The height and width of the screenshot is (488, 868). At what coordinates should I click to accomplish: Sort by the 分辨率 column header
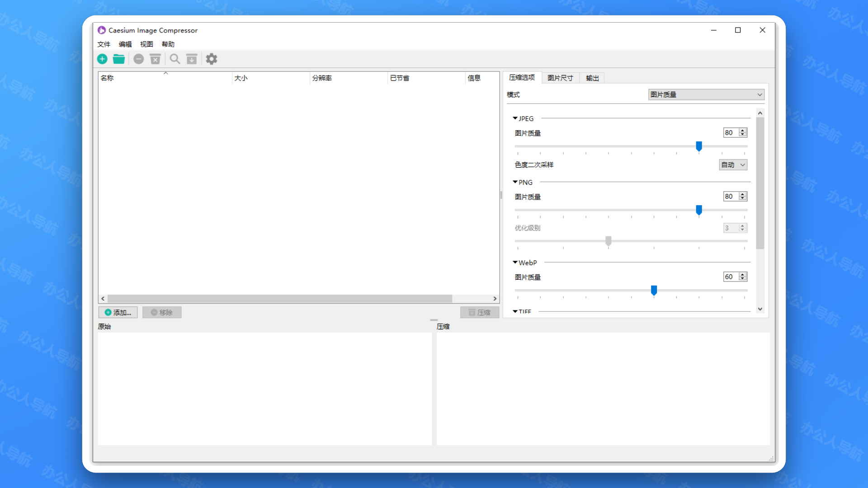349,78
